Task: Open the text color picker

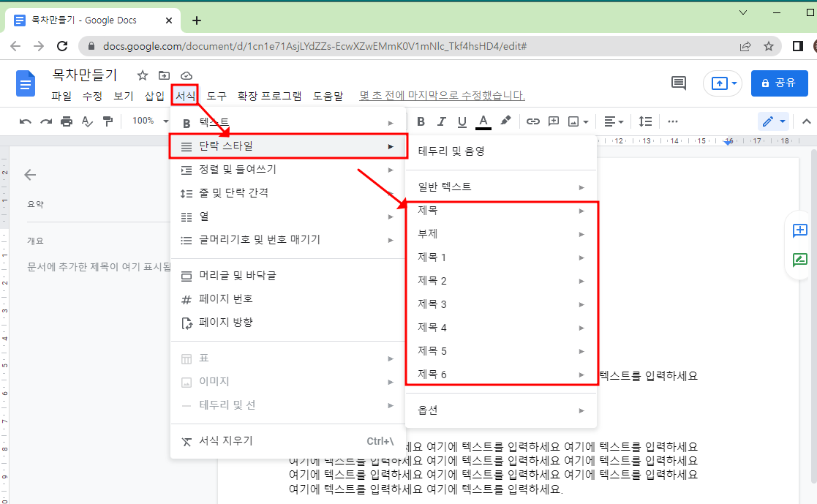Action: pos(483,121)
